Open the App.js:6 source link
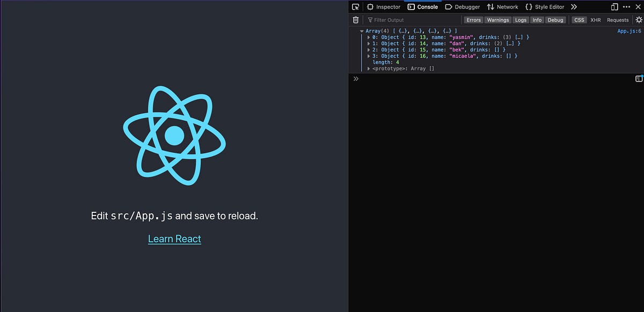 (627, 31)
